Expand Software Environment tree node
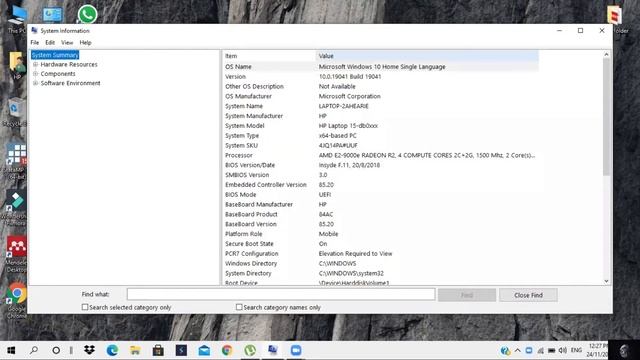The height and width of the screenshot is (360, 640). 36,83
